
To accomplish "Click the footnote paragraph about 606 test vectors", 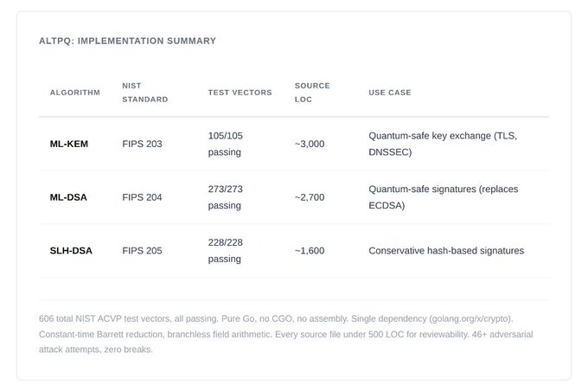I will pos(293,334).
